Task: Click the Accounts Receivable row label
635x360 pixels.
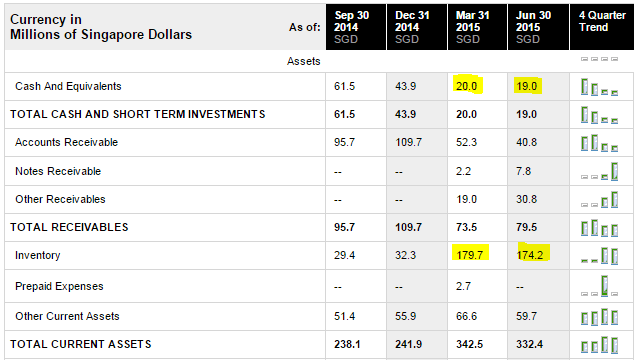Action: click(66, 142)
